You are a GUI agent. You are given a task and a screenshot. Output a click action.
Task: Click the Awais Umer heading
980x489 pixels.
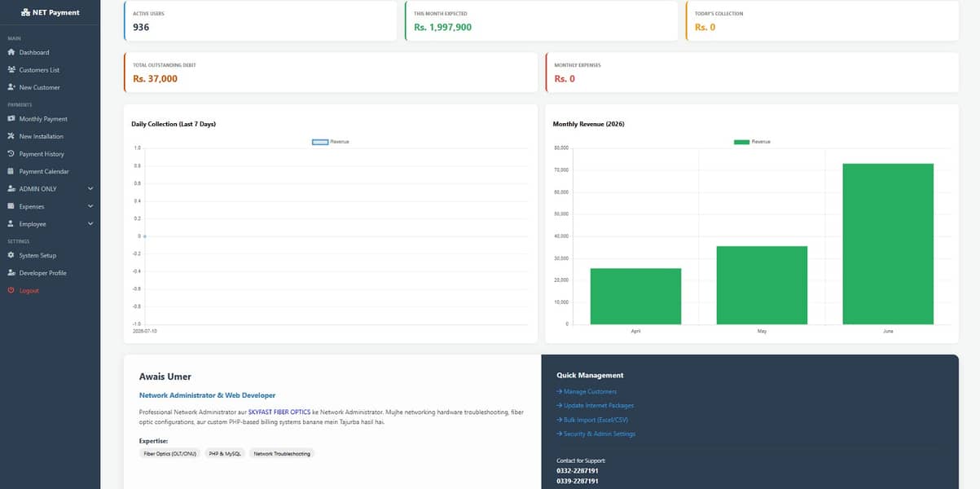point(165,377)
